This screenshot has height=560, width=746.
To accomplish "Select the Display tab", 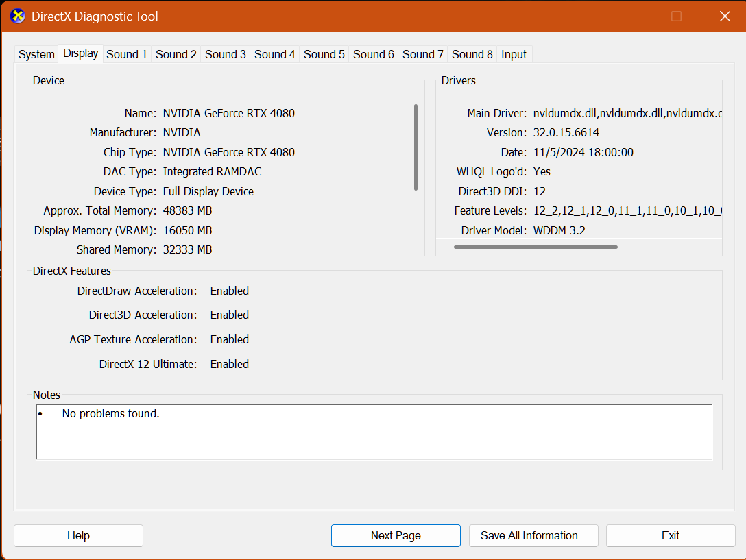I will (x=80, y=53).
